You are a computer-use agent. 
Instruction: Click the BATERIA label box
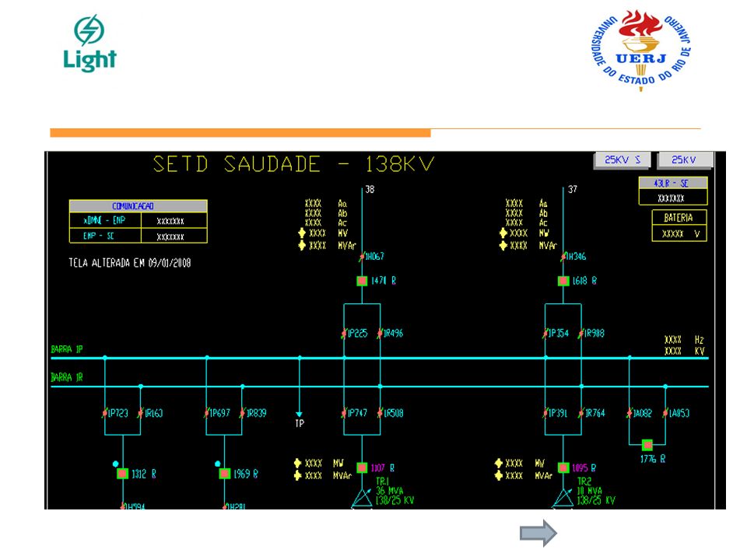tap(679, 218)
